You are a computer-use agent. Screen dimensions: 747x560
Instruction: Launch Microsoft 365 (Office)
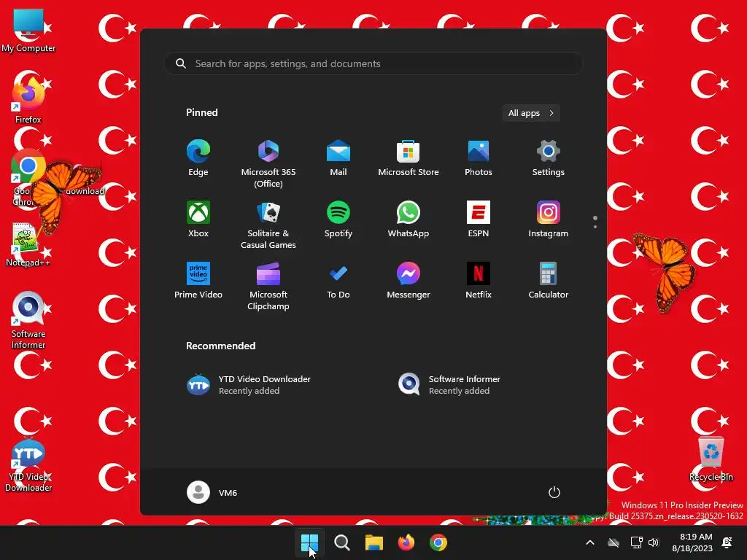(x=268, y=164)
